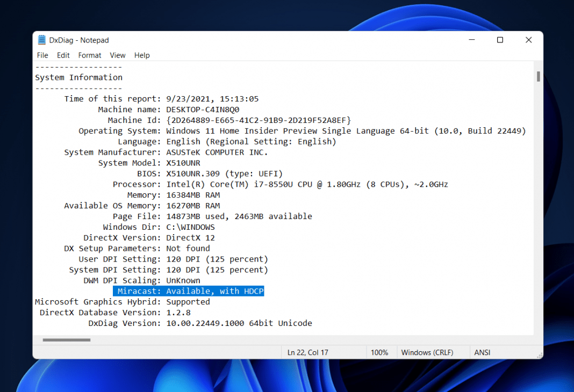Open the Edit menu
The width and height of the screenshot is (574, 392).
click(63, 55)
